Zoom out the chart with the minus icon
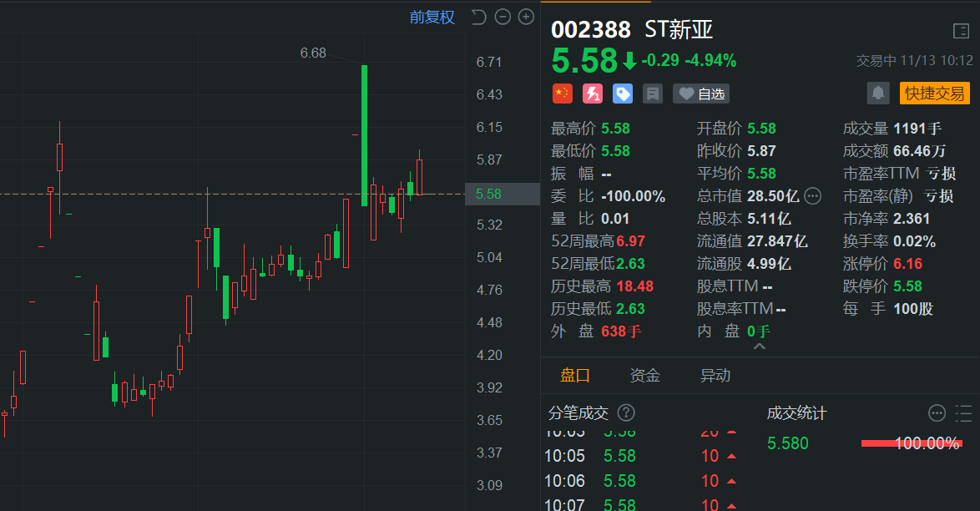 coord(503,17)
